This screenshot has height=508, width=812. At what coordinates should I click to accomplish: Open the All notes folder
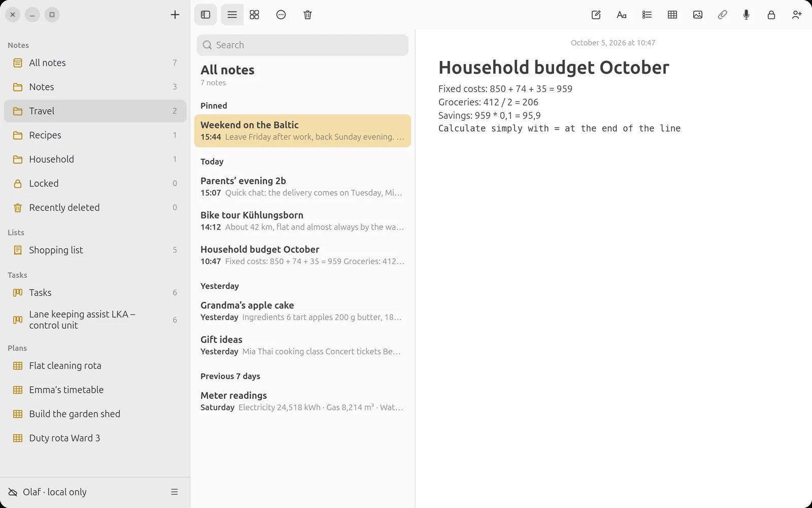click(95, 63)
